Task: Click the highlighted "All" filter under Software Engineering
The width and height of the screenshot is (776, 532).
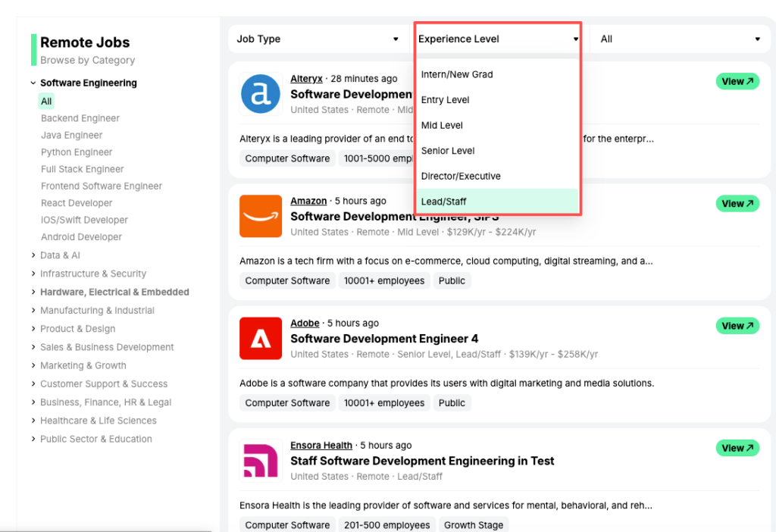Action: coord(45,100)
